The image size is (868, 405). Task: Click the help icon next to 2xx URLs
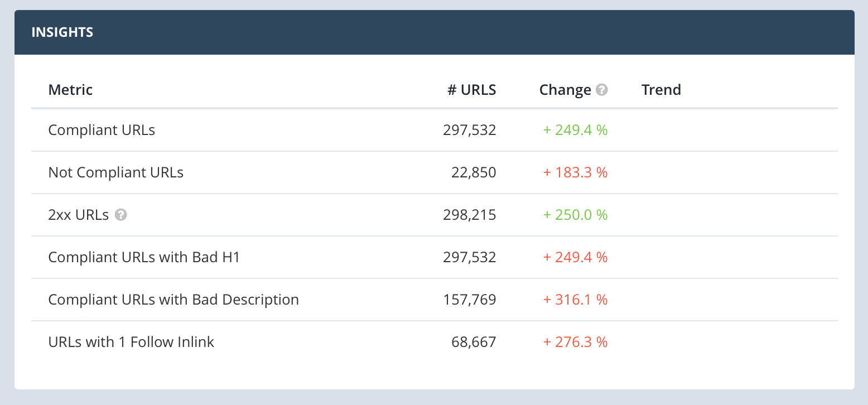121,215
